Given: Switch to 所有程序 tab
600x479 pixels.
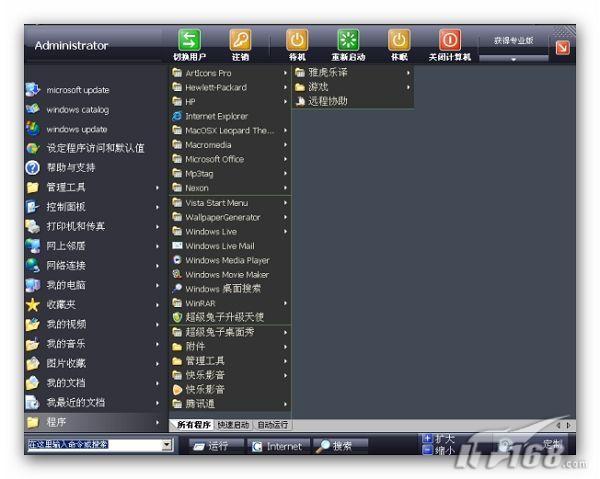Looking at the screenshot, I should point(193,425).
